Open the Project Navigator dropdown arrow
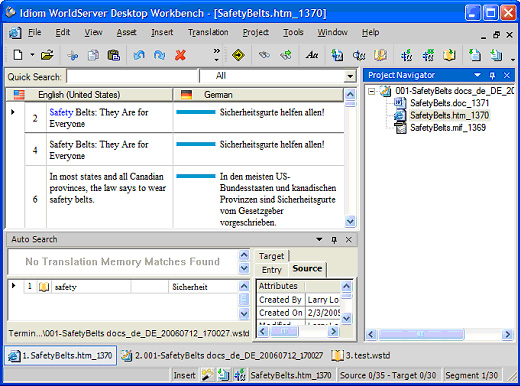520x386 pixels. tap(477, 75)
